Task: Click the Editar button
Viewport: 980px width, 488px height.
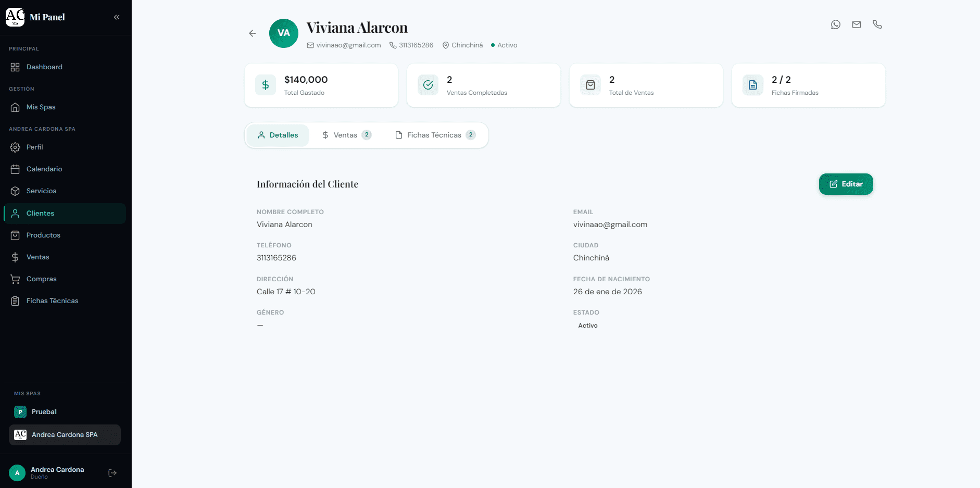Action: [846, 184]
